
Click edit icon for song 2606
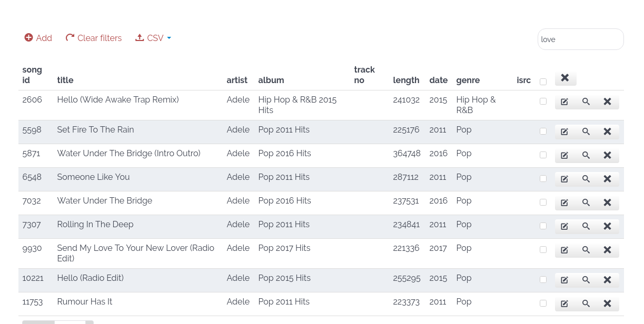564,102
